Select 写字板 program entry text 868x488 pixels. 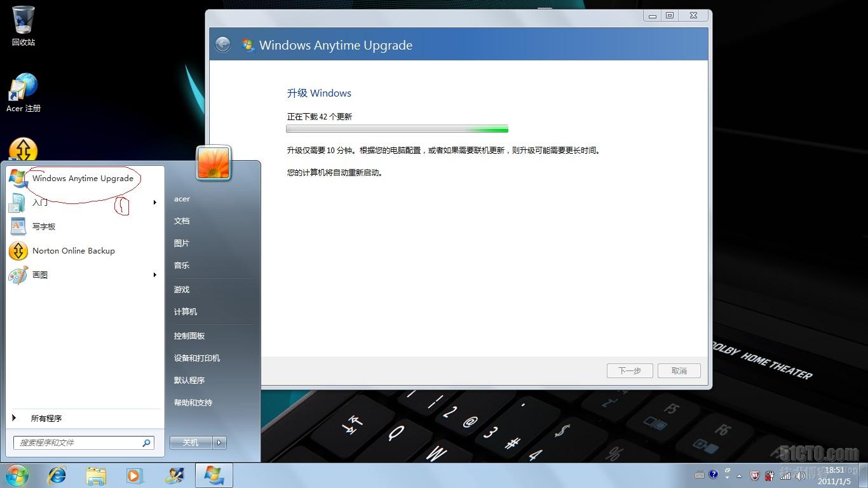pos(44,227)
